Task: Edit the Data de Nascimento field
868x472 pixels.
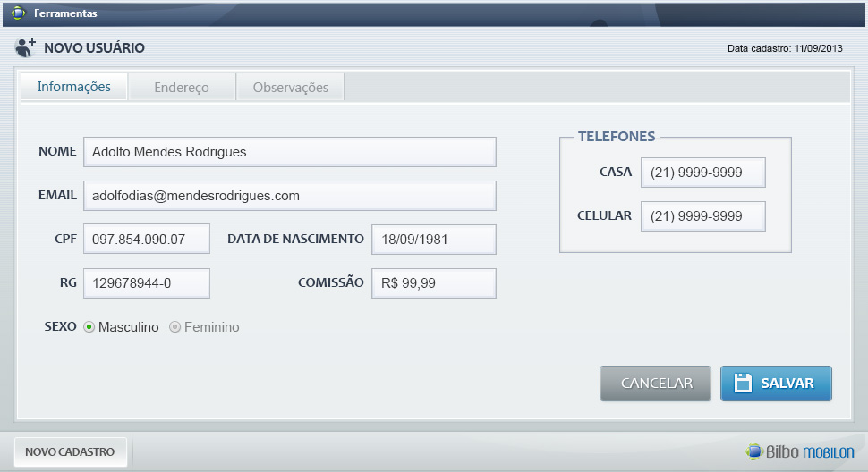Action: (x=433, y=239)
